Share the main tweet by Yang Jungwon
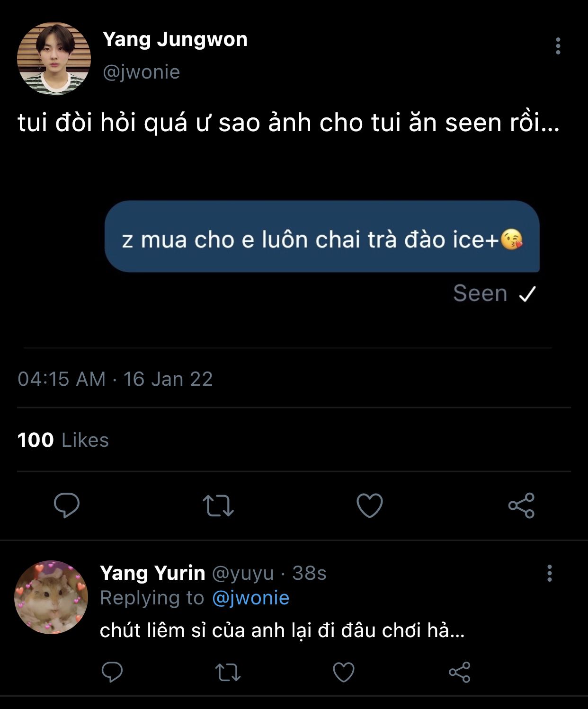 click(x=521, y=505)
